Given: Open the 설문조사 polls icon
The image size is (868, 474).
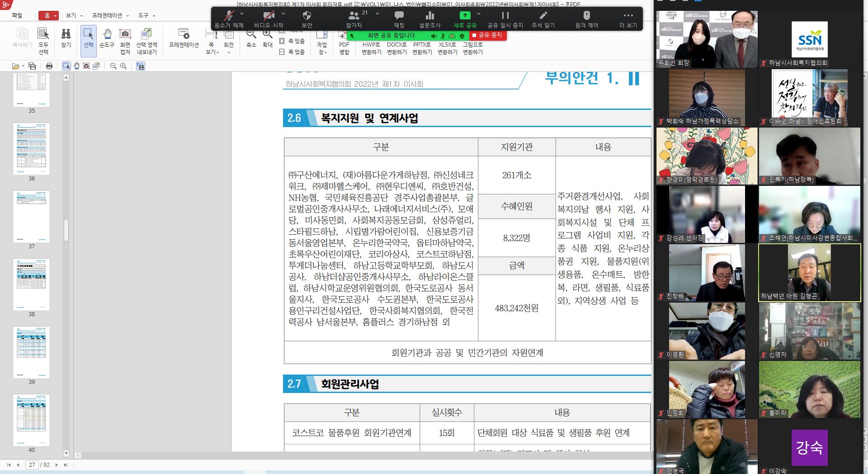Looking at the screenshot, I should pyautogui.click(x=429, y=19).
